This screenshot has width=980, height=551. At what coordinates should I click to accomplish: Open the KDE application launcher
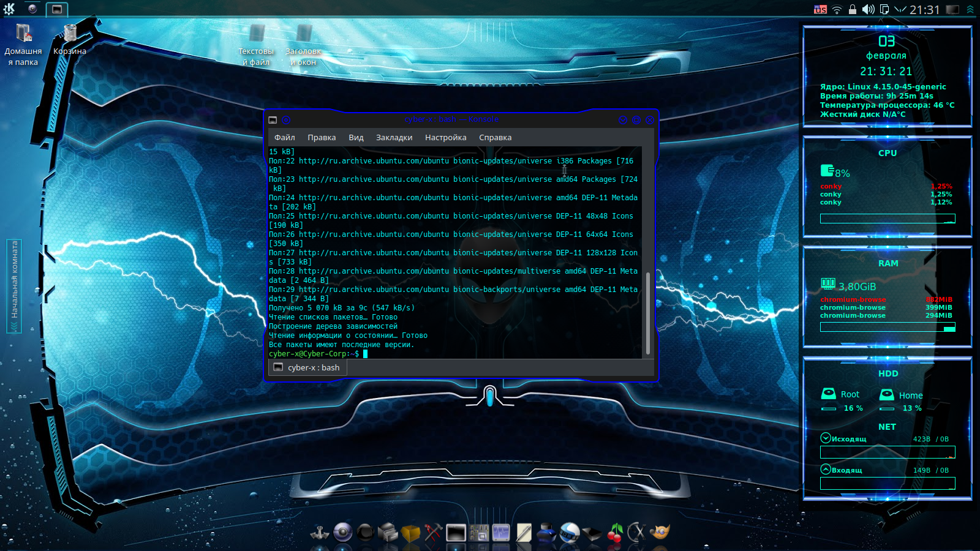9,9
